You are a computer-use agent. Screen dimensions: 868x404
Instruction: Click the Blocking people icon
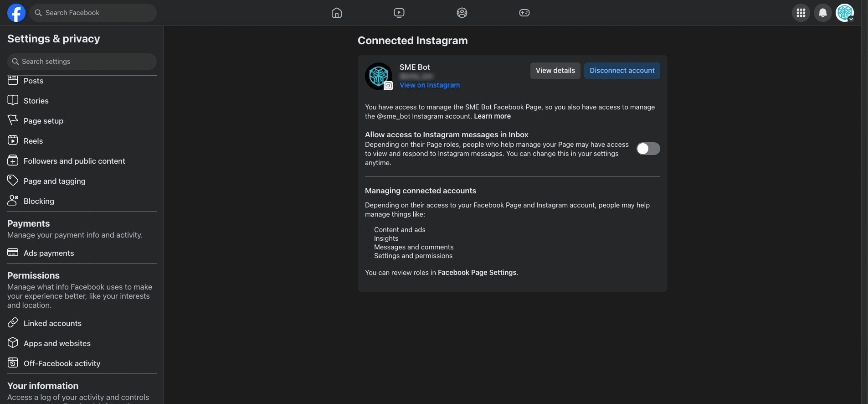tap(13, 201)
